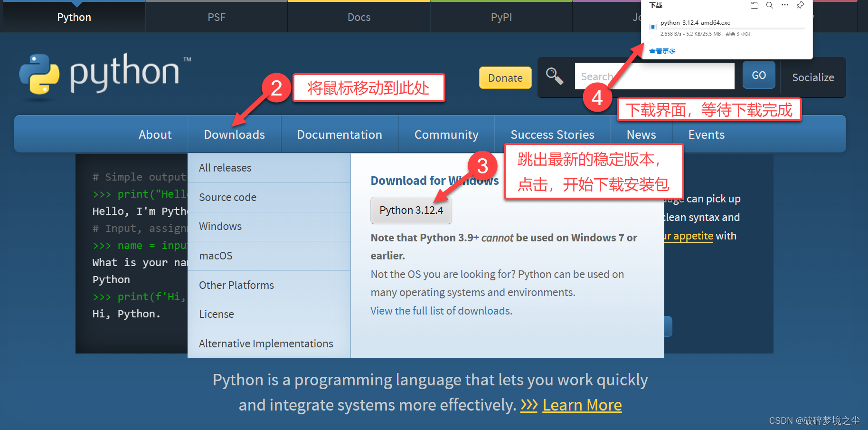Focus the Search input field
Image resolution: width=868 pixels, height=430 pixels.
pyautogui.click(x=654, y=76)
